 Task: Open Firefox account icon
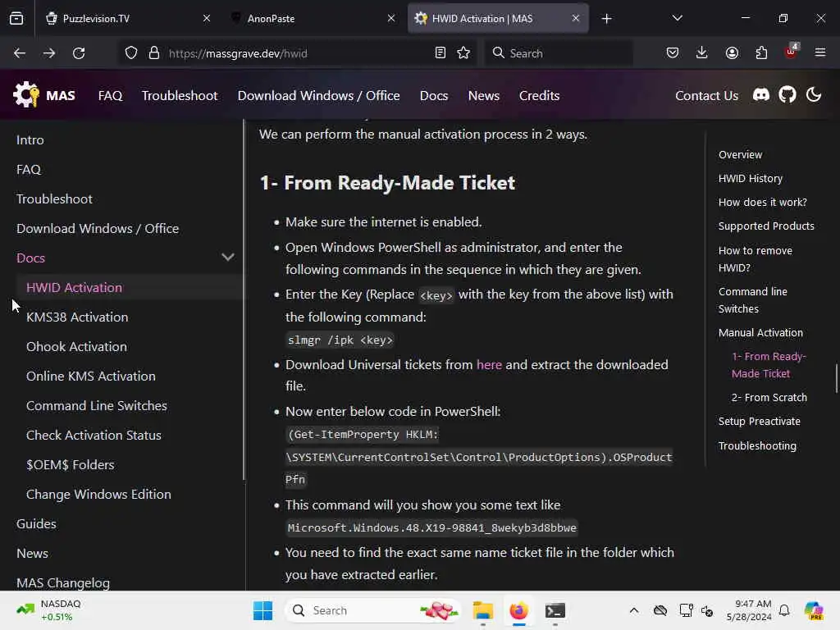pos(732,52)
